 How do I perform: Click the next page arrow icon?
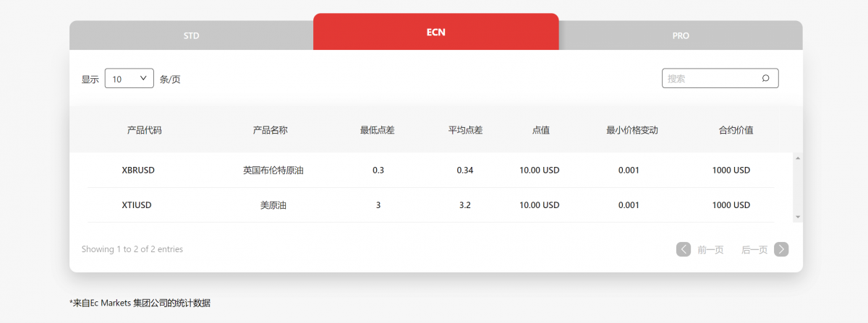[781, 249]
